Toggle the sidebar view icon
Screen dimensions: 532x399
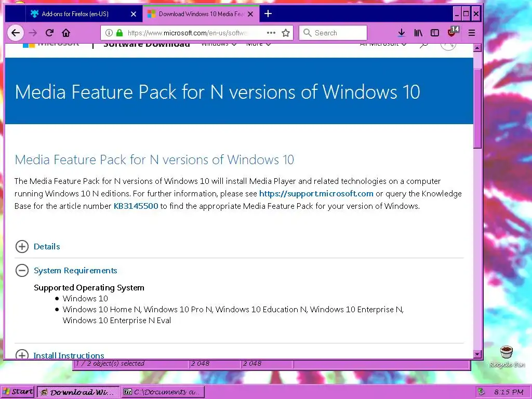click(x=435, y=33)
